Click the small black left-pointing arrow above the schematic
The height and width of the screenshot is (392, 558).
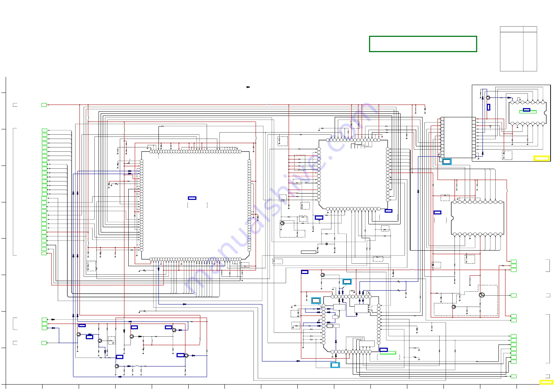point(248,87)
